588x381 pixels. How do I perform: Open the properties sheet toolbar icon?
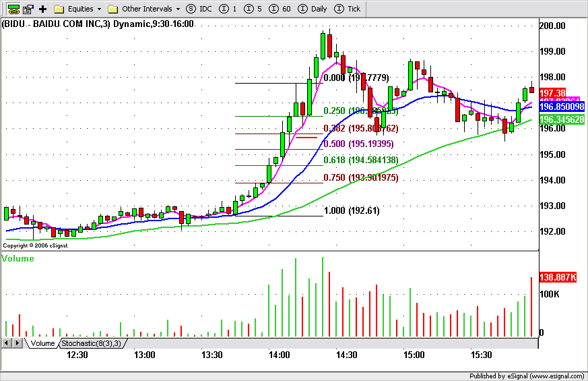pos(28,9)
